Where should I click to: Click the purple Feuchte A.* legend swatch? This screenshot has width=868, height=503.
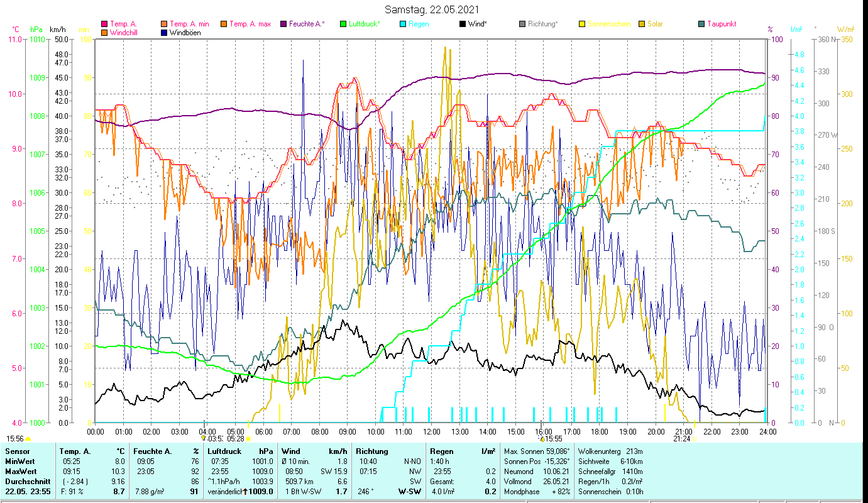click(x=283, y=24)
